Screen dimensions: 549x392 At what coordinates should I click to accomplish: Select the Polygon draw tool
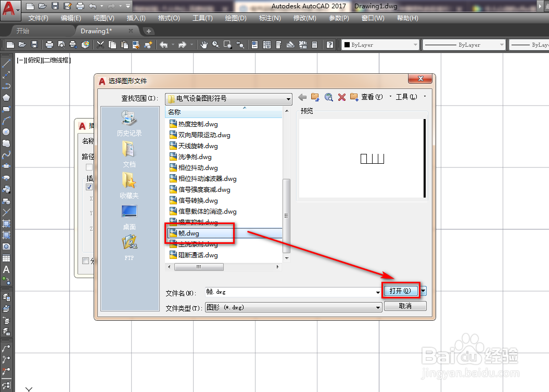(6, 98)
